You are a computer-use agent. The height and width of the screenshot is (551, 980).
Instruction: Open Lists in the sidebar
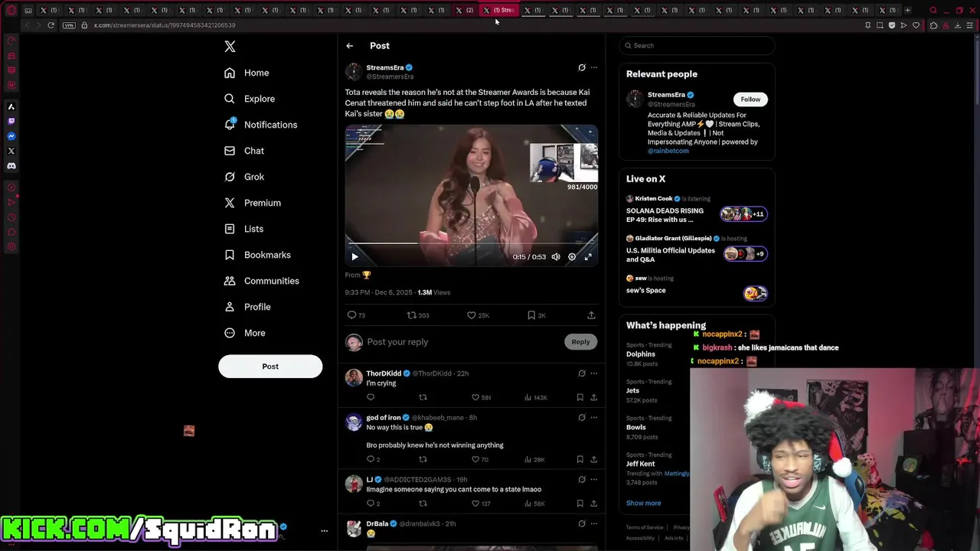click(244, 229)
